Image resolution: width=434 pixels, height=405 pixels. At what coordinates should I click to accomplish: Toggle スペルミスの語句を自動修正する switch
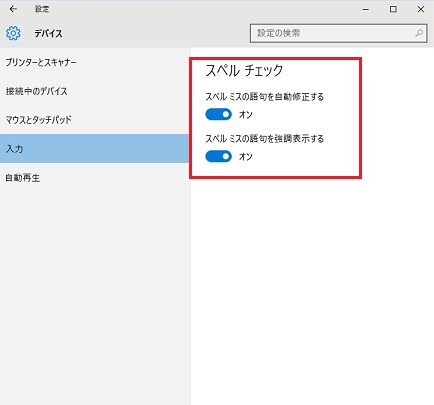click(x=218, y=114)
